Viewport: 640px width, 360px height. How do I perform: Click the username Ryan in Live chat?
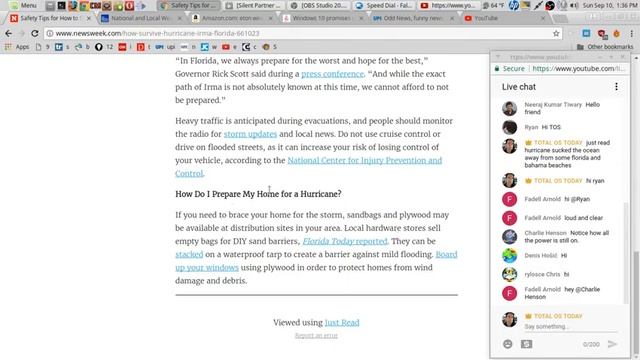531,127
